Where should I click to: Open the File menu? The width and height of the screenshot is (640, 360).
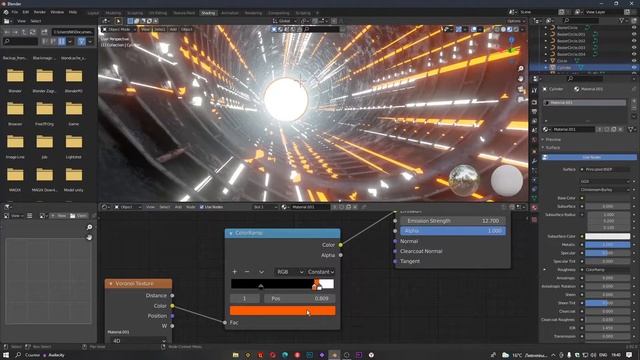15,12
